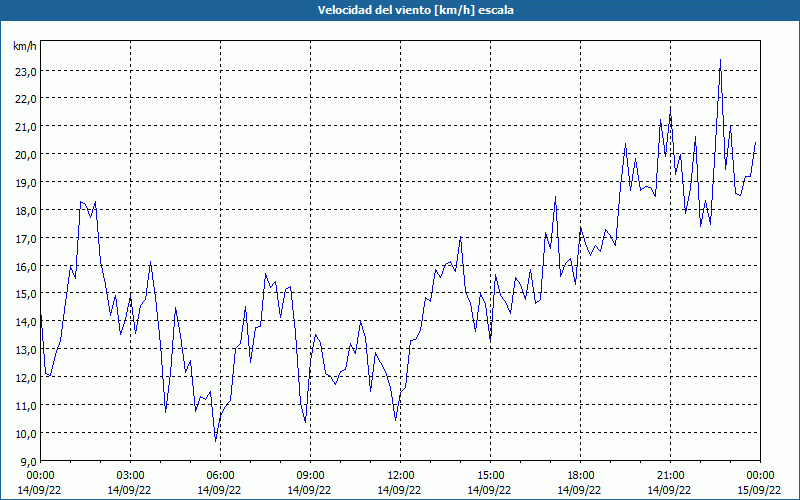Viewport: 800px width, 500px height.
Task: Click the 21:00 time label
Action: pos(670,476)
